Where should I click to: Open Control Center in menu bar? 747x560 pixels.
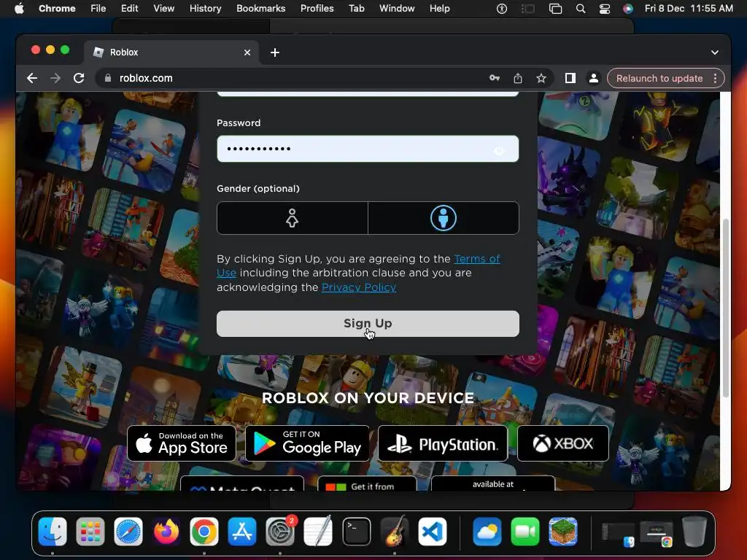pos(605,9)
